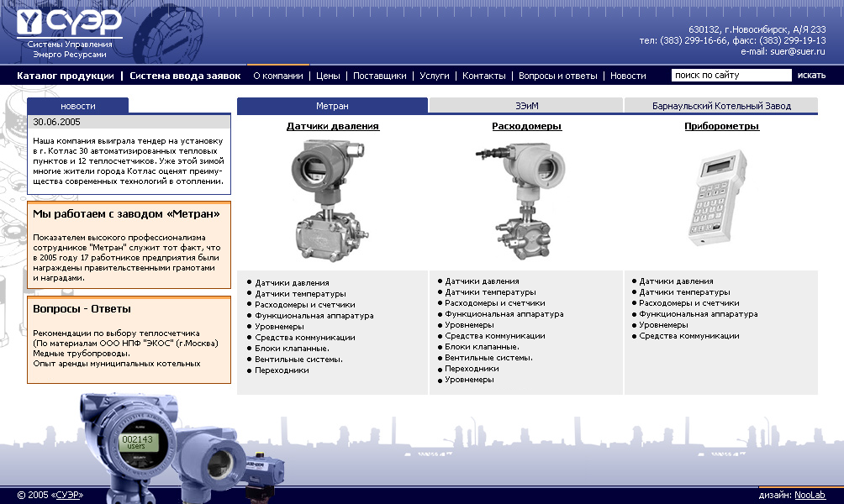Select Расходомеры и счетчики under Датчики двавления
Viewport: 844px width, 504px height.
(x=304, y=304)
